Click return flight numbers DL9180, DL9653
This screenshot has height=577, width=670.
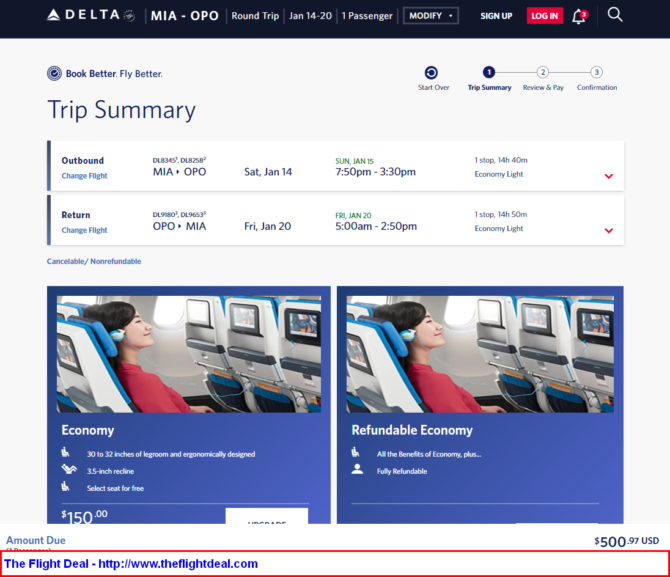(x=179, y=214)
